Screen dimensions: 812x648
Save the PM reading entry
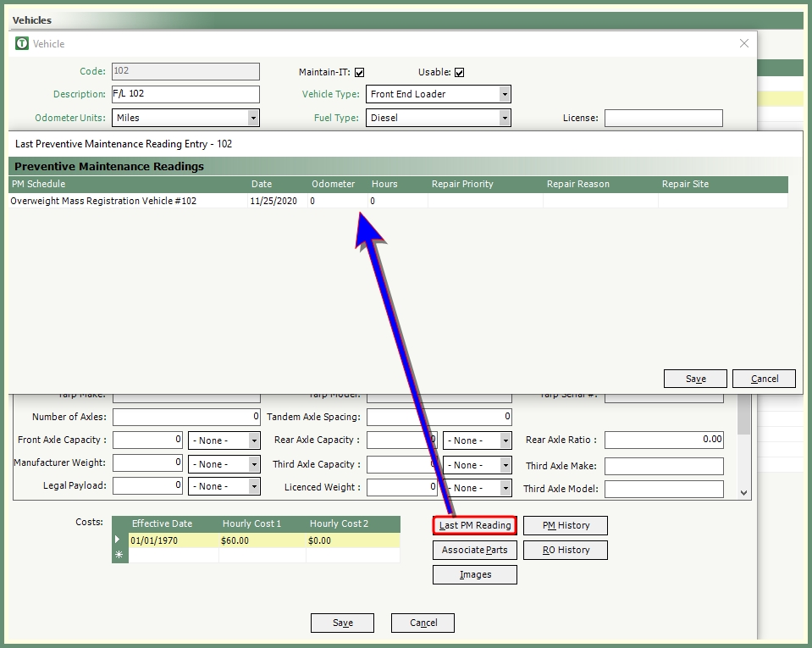point(695,379)
